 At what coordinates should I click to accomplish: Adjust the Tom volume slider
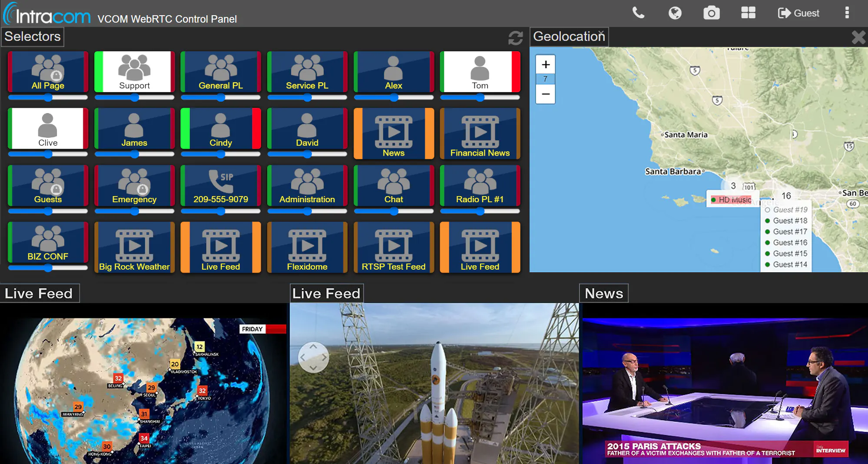point(480,97)
